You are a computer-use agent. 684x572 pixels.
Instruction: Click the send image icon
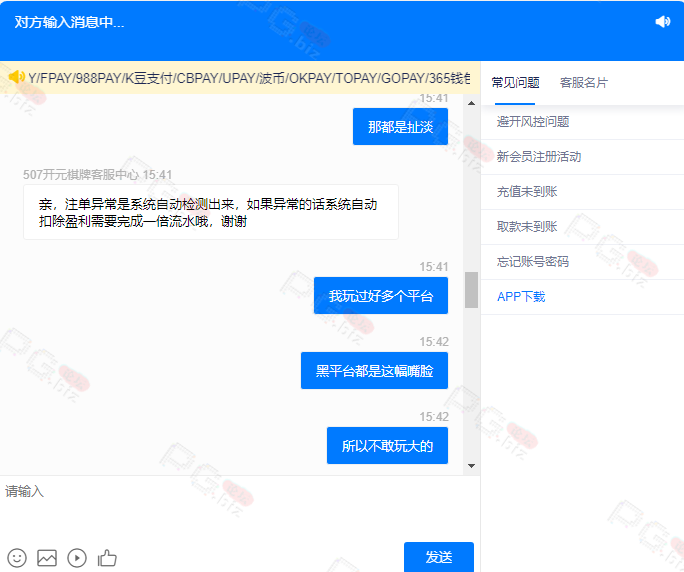point(47,558)
